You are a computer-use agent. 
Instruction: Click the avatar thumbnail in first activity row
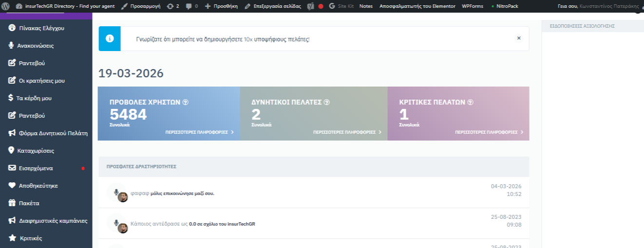tap(123, 197)
